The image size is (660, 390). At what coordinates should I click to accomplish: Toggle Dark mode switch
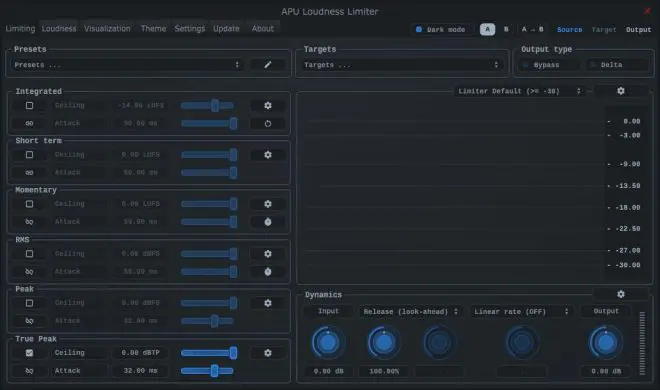click(441, 29)
